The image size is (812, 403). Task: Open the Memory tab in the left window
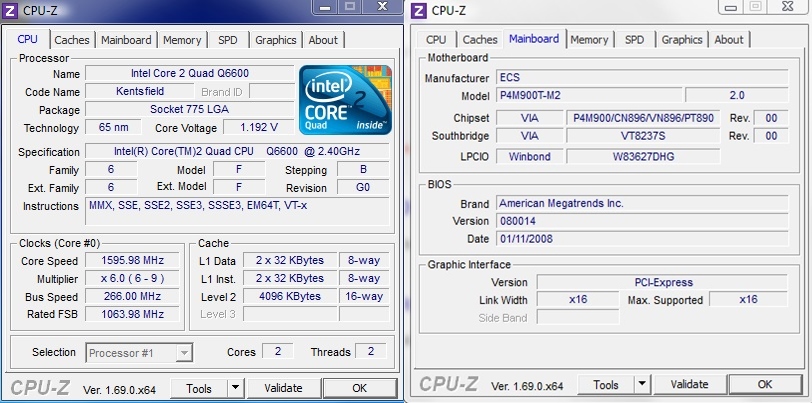click(x=182, y=40)
